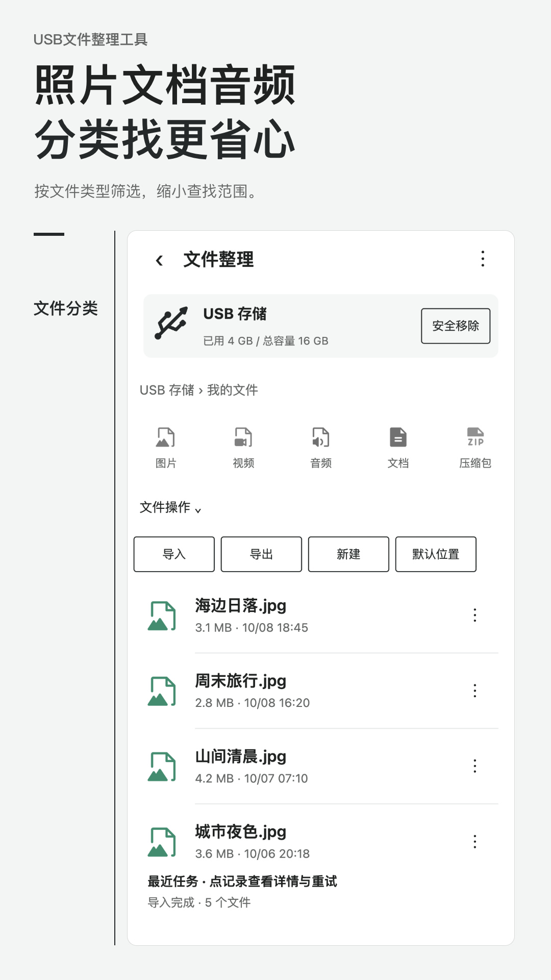Click the 新建 button
The height and width of the screenshot is (980, 551).
tap(348, 554)
